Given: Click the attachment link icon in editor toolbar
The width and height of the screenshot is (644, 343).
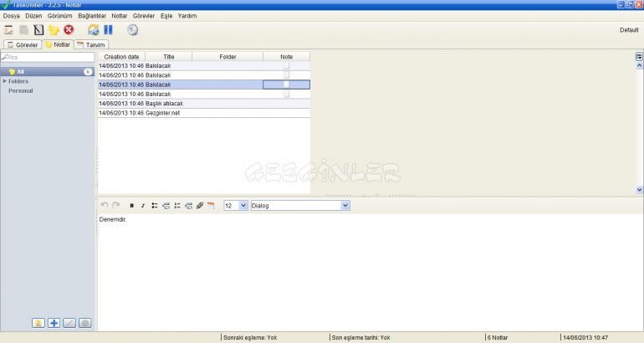Looking at the screenshot, I should (x=200, y=205).
